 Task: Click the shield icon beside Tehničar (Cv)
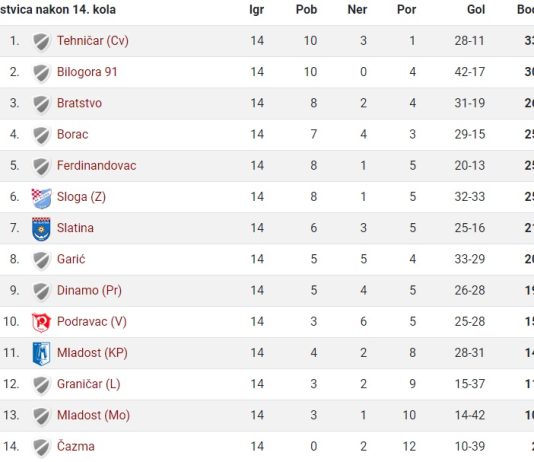42,42
